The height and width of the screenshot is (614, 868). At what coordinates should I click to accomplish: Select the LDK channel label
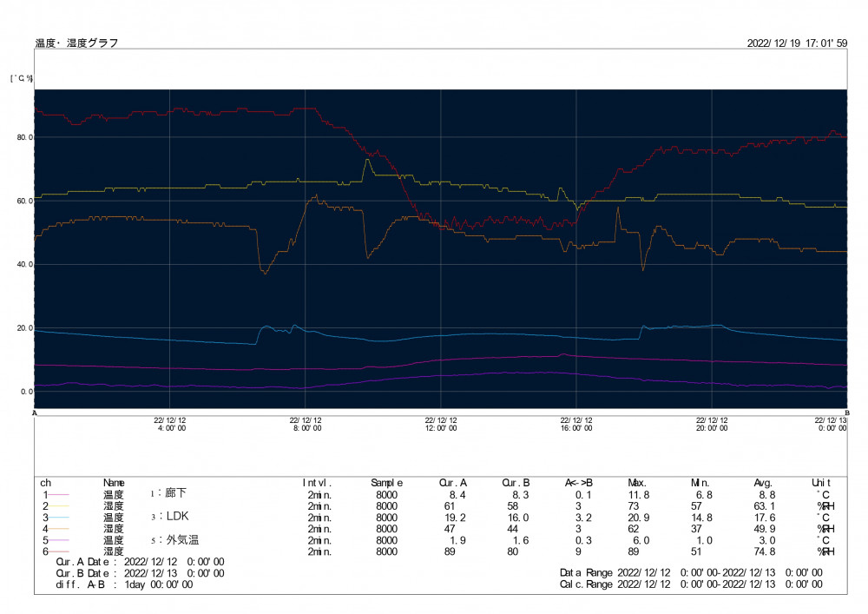coord(169,516)
